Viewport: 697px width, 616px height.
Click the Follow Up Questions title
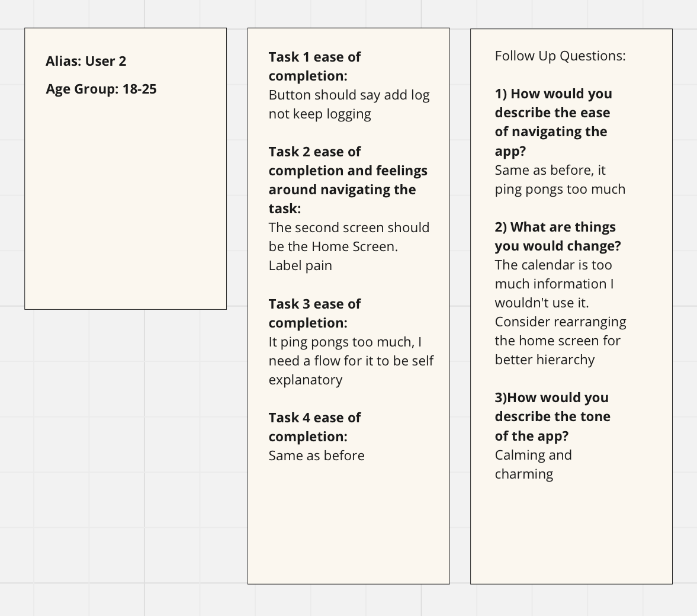pyautogui.click(x=560, y=56)
